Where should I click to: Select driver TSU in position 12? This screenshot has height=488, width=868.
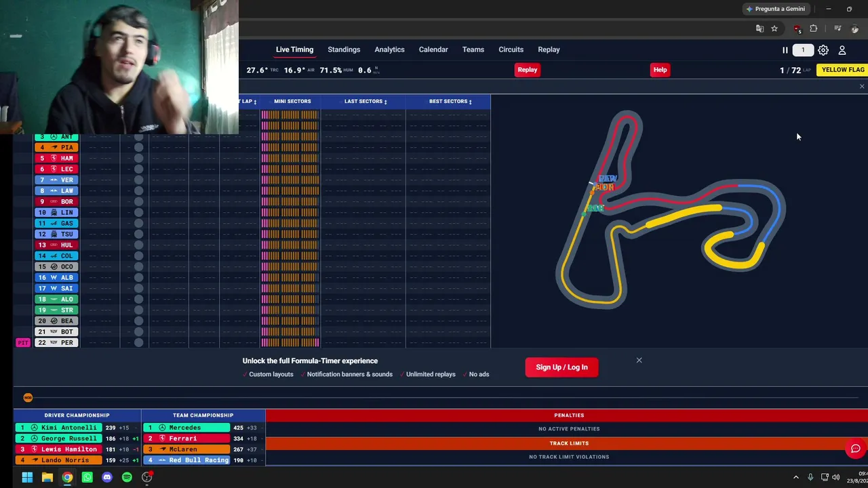click(56, 235)
